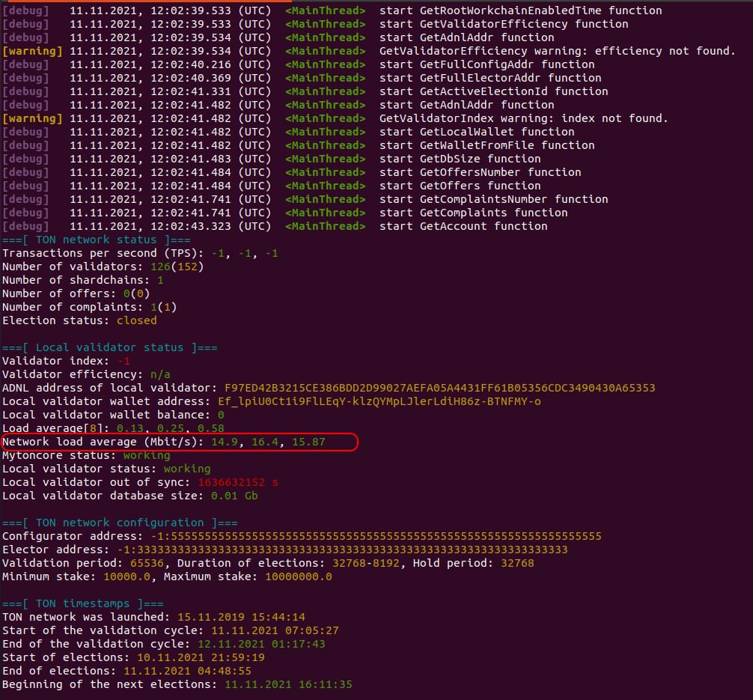Click the Minimum stake value 10000.0
Image resolution: width=753 pixels, height=700 pixels.
click(126, 576)
